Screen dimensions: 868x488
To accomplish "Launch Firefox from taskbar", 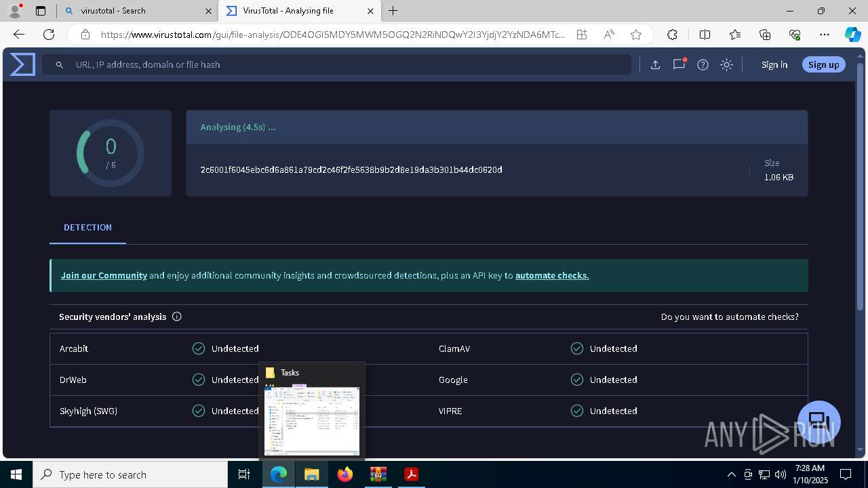I will (345, 474).
